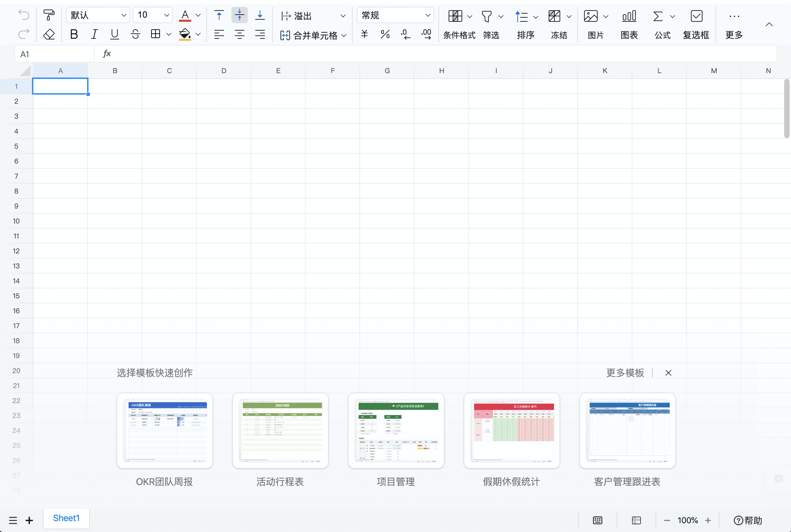Click the layout view icon in status bar
The width and height of the screenshot is (791, 532).
[x=636, y=520]
